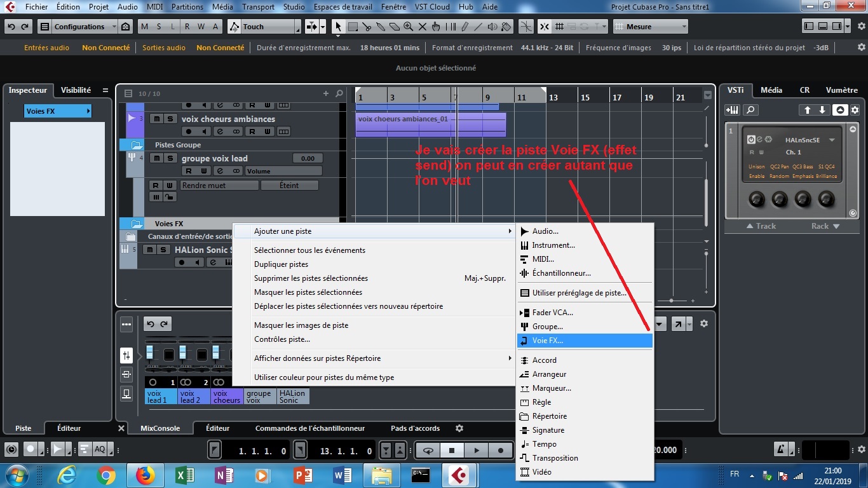Select the Mute (X) tool in toolbar
The width and height of the screenshot is (868, 488).
(422, 27)
